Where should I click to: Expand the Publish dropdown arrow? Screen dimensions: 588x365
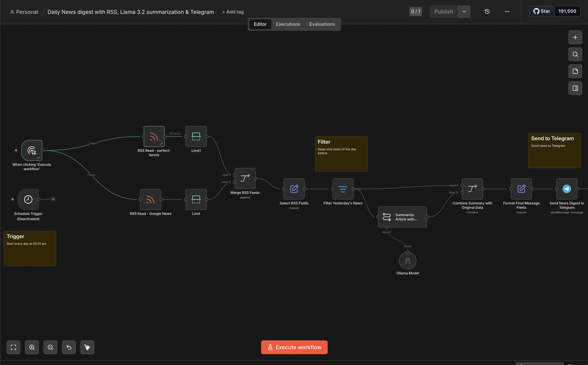click(x=464, y=12)
